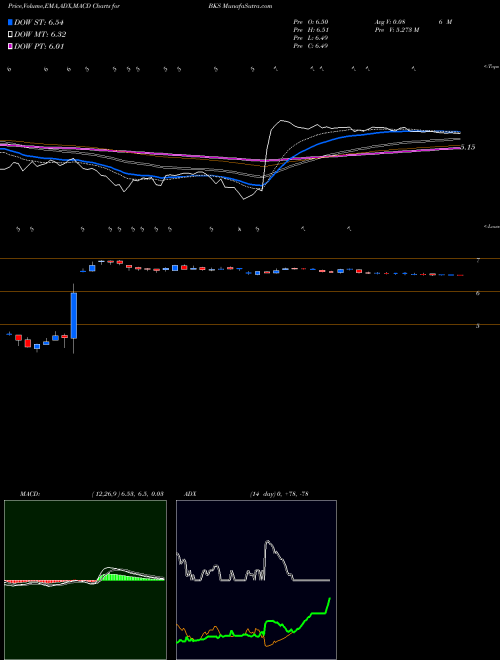Image resolution: width=500 pixels, height=660 pixels.
Task: Select the 'DOW MT: 6.32' legend text
Action: (40, 35)
